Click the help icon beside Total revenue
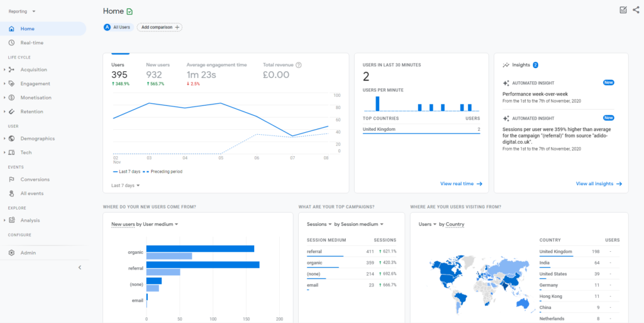This screenshot has width=644, height=323. pos(299,65)
